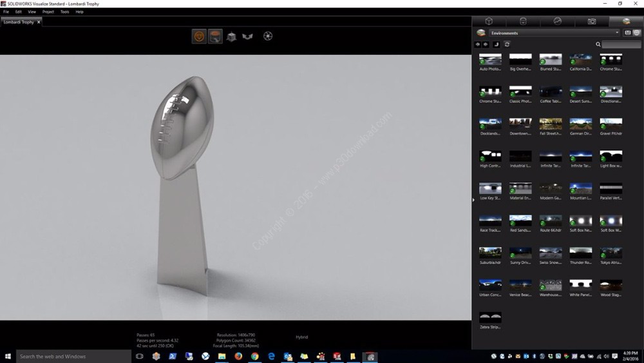Open the View menu
Viewport: 644px width, 363px height.
pos(32,12)
